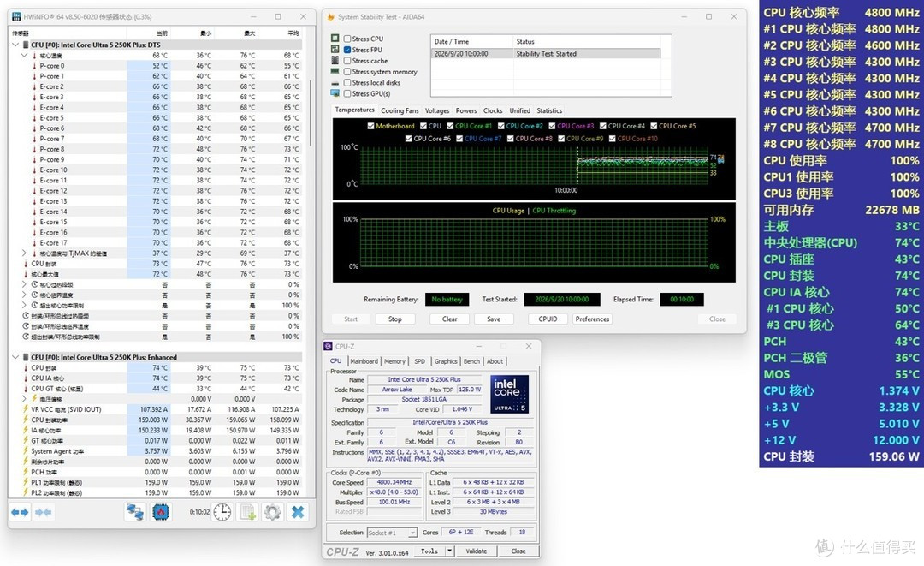Stop the AIDA64 stability test
Image resolution: width=924 pixels, height=566 pixels.
[394, 319]
